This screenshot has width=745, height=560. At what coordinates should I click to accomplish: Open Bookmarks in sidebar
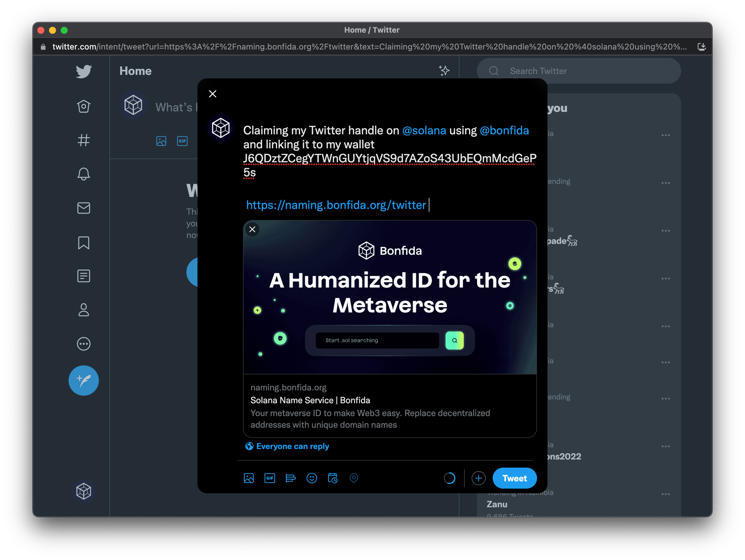83,242
